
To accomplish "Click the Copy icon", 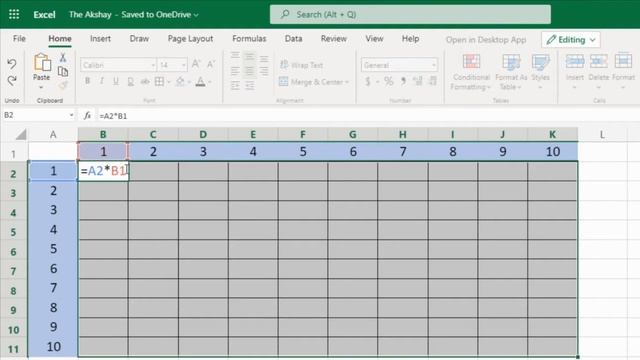I will tap(63, 71).
